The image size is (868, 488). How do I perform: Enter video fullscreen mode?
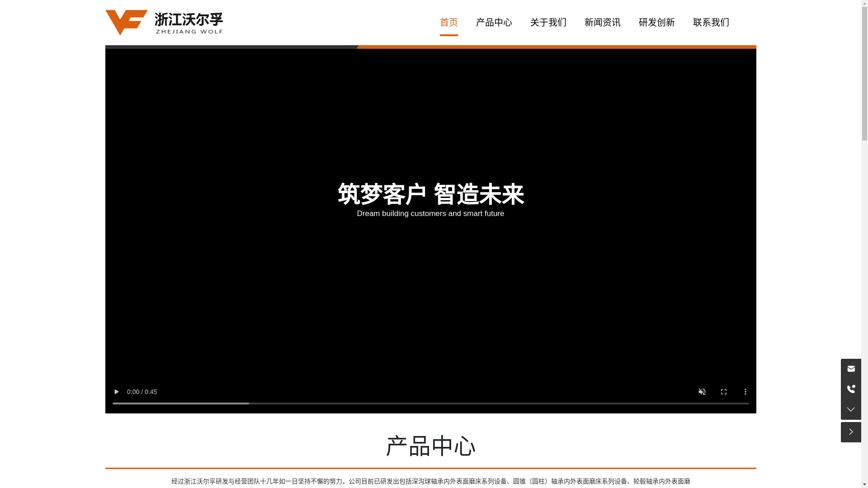tap(724, 392)
